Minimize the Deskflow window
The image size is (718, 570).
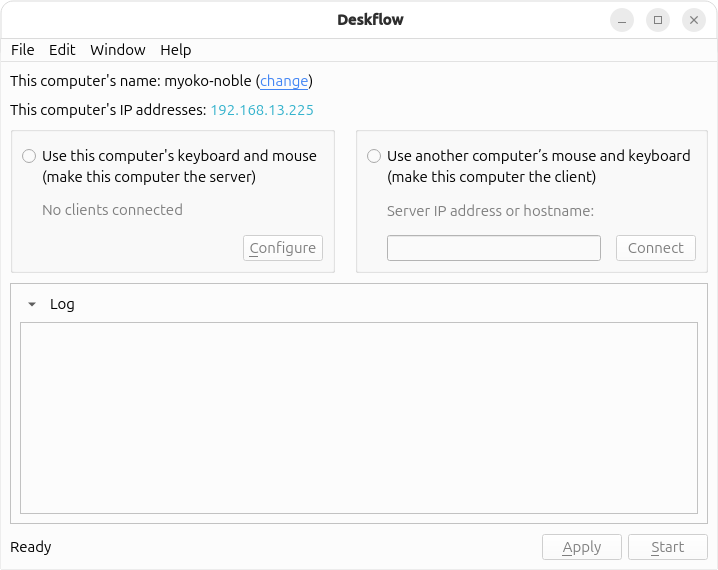622,20
